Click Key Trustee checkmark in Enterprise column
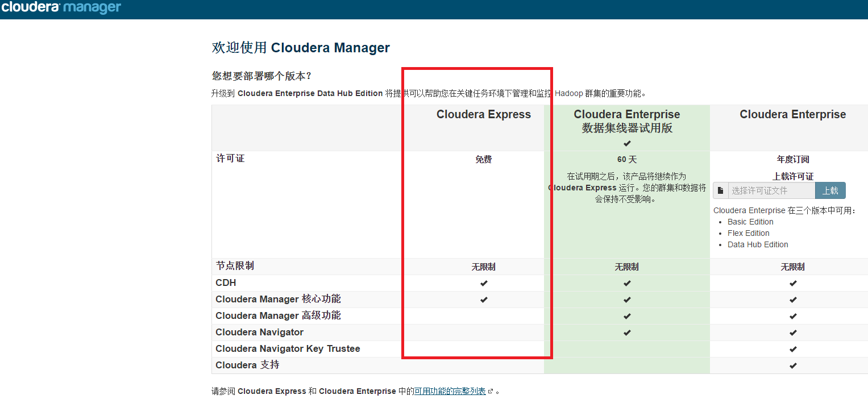868x403 pixels. click(793, 349)
